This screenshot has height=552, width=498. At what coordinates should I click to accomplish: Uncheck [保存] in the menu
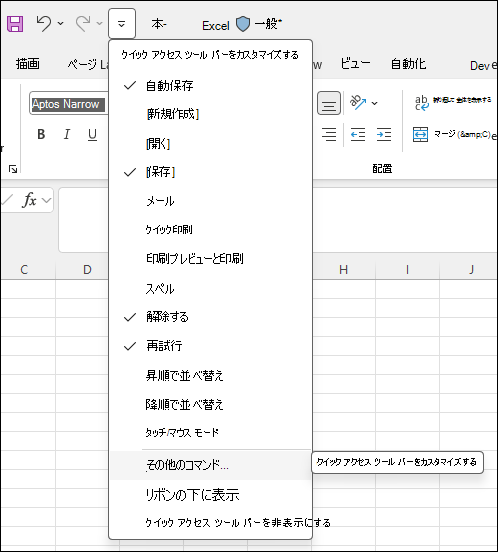(x=210, y=172)
